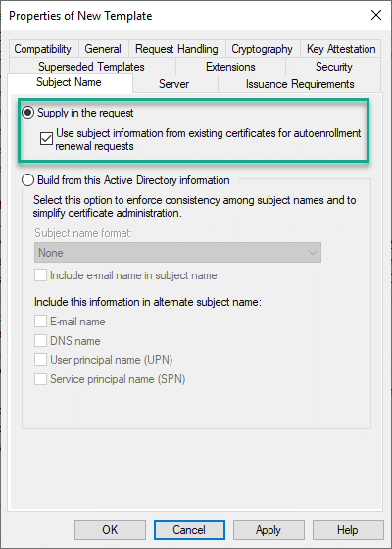Click the Apply button
This screenshot has height=549, width=392.
(x=269, y=529)
